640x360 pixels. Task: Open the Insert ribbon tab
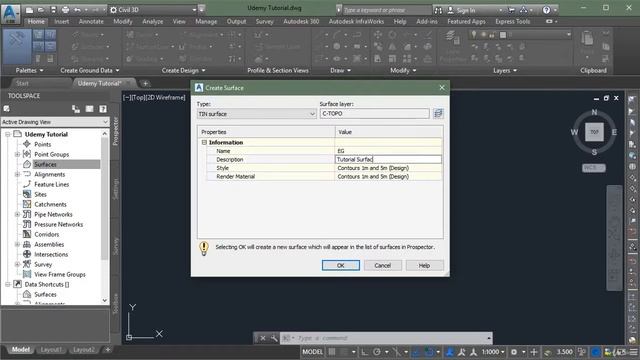point(62,21)
